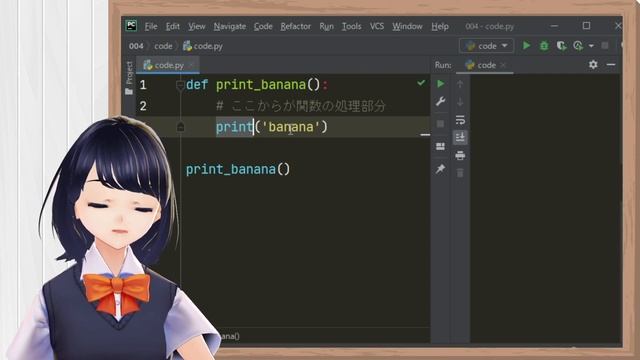
Task: Collapse the print_banana function fold arrow
Action: [180, 85]
